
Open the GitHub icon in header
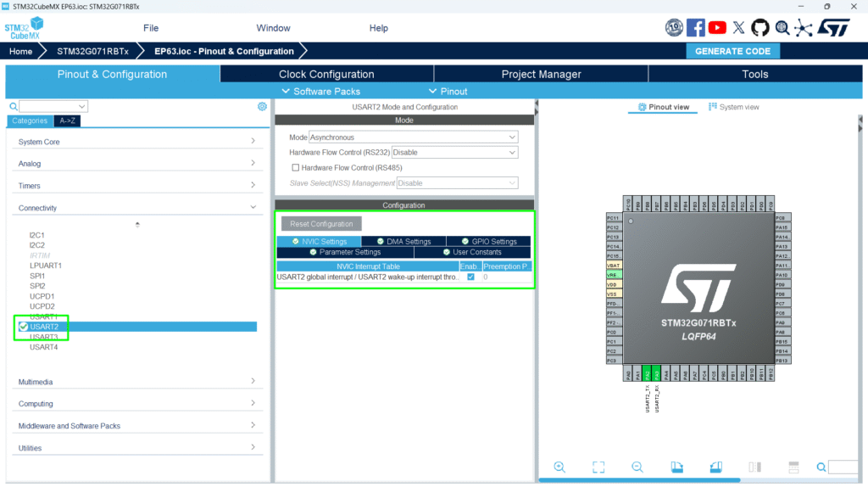coord(760,28)
